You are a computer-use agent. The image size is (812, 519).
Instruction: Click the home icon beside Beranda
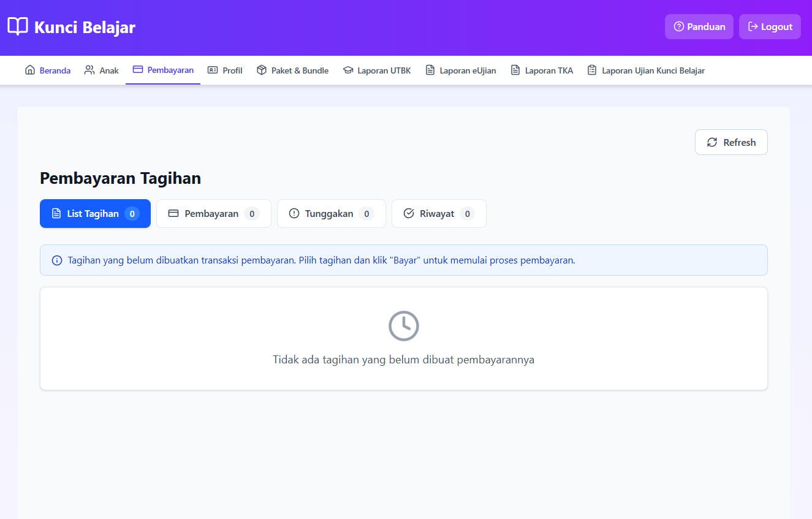pyautogui.click(x=30, y=70)
